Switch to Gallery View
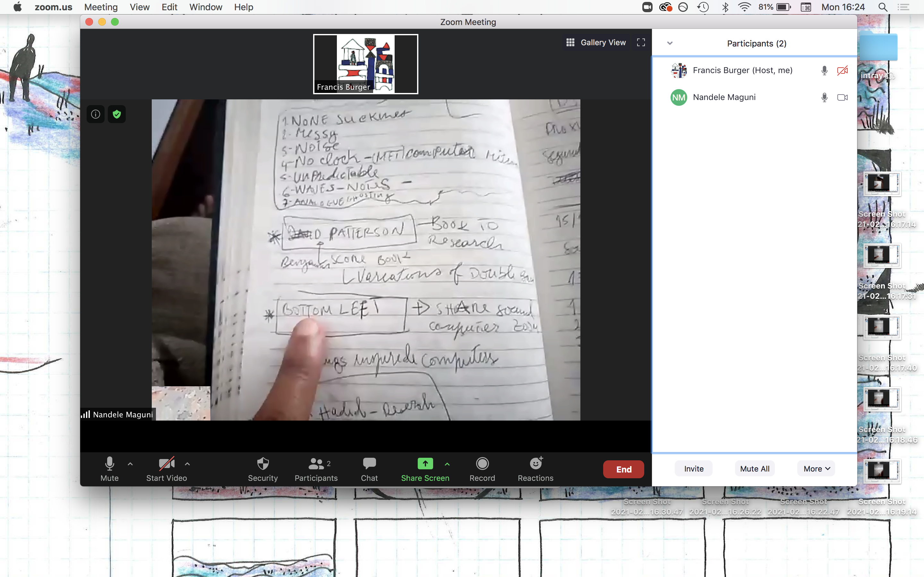 596,42
